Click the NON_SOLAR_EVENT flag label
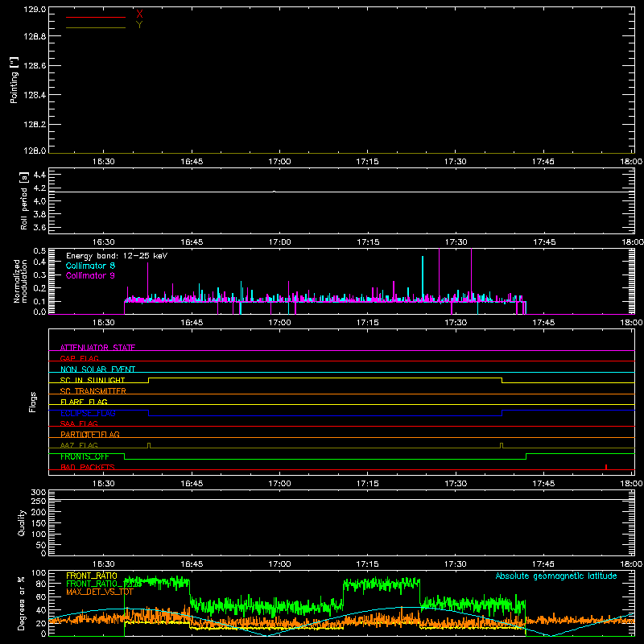 (x=97, y=369)
